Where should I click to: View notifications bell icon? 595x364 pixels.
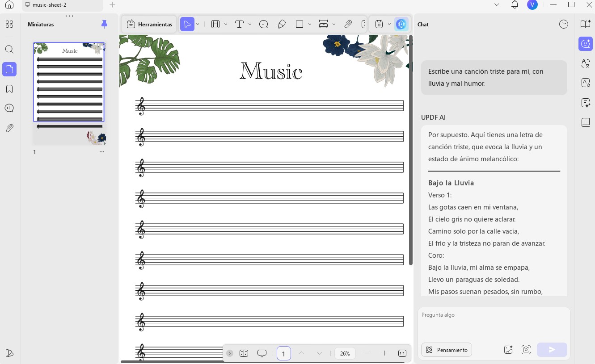515,5
